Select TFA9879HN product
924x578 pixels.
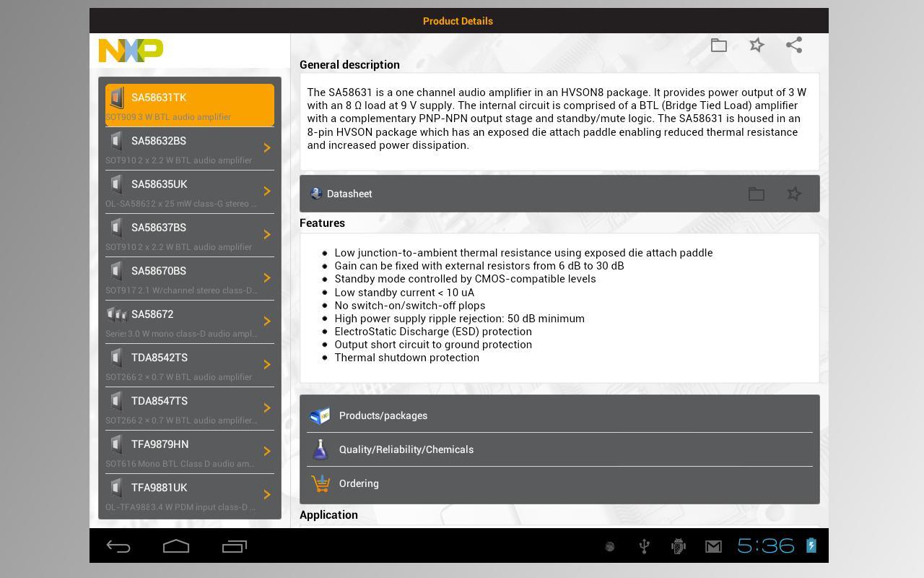(x=190, y=452)
